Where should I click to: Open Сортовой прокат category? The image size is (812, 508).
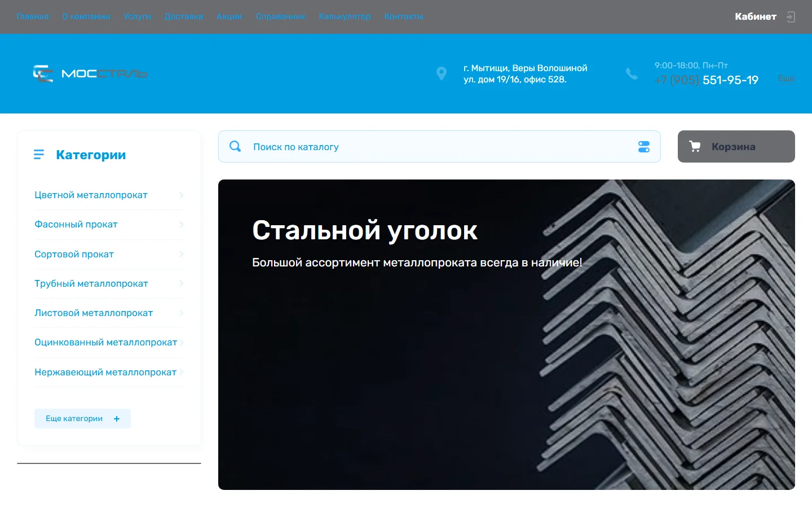[74, 254]
